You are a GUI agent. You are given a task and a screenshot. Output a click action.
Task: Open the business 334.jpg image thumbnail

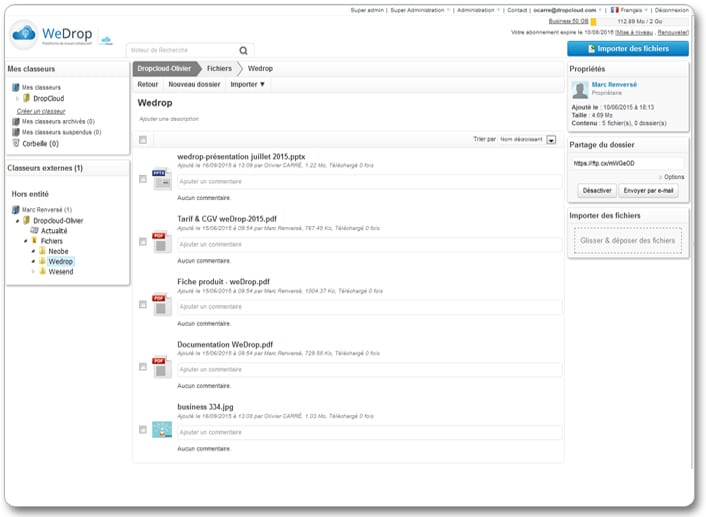point(162,430)
